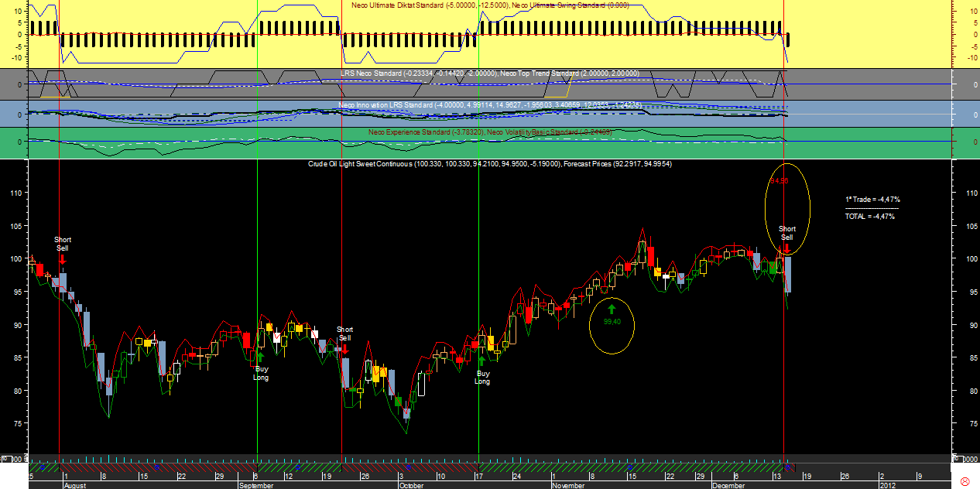Click the November month label on the date axis
The height and width of the screenshot is (489, 980).
568,485
